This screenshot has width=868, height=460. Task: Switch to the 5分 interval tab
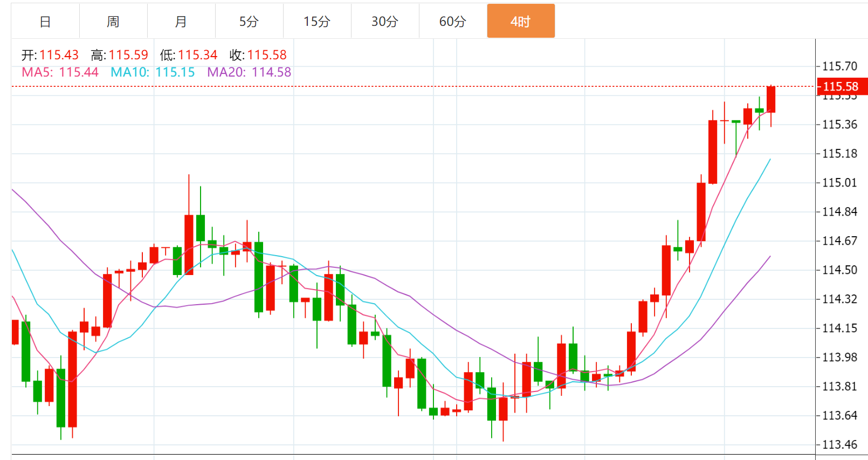pyautogui.click(x=249, y=22)
